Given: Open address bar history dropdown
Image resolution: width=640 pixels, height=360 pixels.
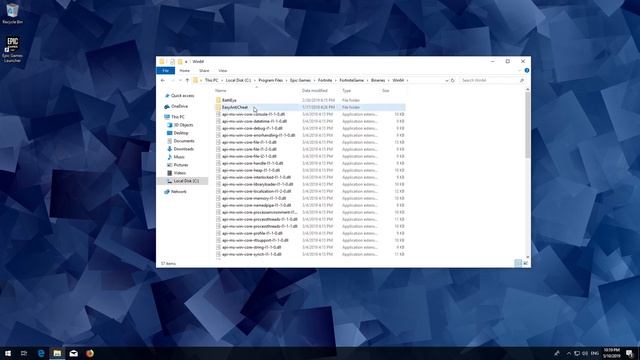Looking at the screenshot, I should click(x=447, y=80).
